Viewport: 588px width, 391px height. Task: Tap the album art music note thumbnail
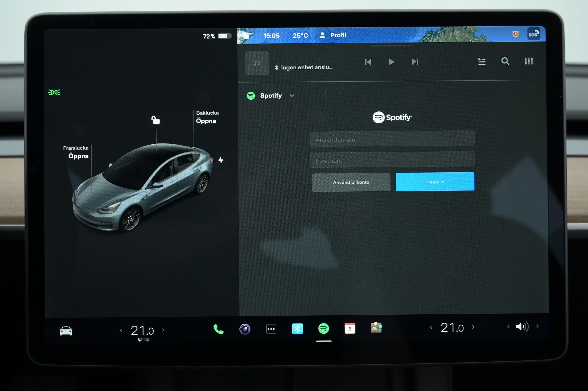pyautogui.click(x=257, y=63)
